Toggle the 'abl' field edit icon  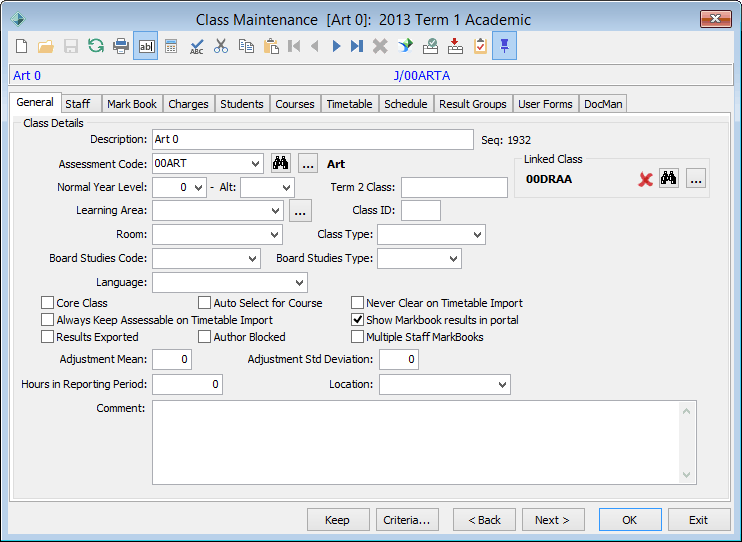coord(146,46)
